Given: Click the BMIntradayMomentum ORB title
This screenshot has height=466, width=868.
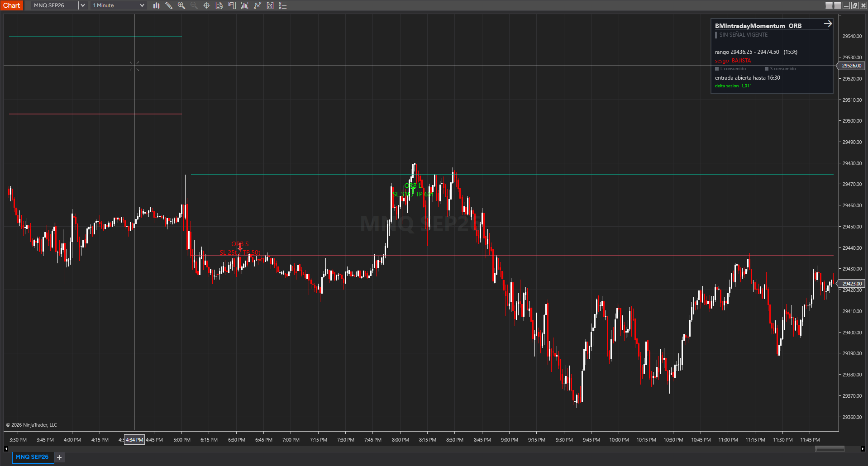Looking at the screenshot, I should tap(758, 26).
